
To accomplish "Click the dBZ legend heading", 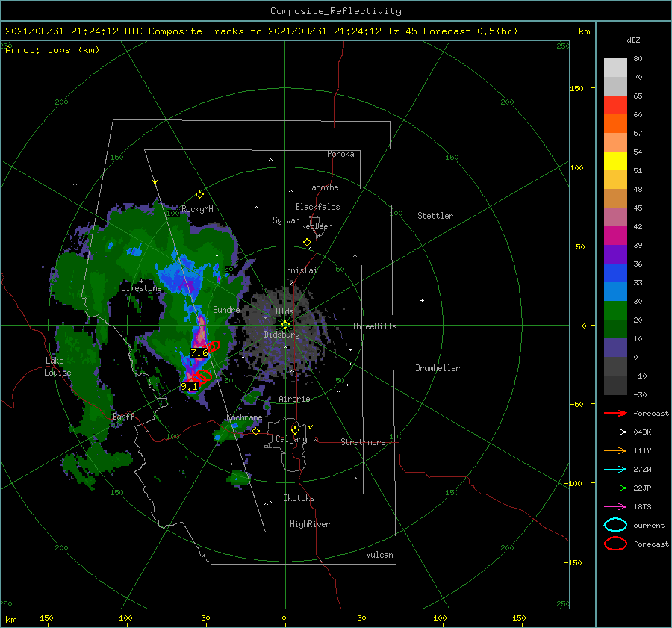I will (633, 40).
